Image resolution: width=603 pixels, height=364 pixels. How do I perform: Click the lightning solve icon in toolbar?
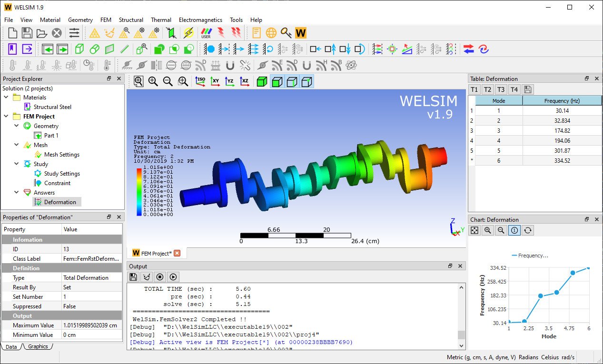[188, 32]
